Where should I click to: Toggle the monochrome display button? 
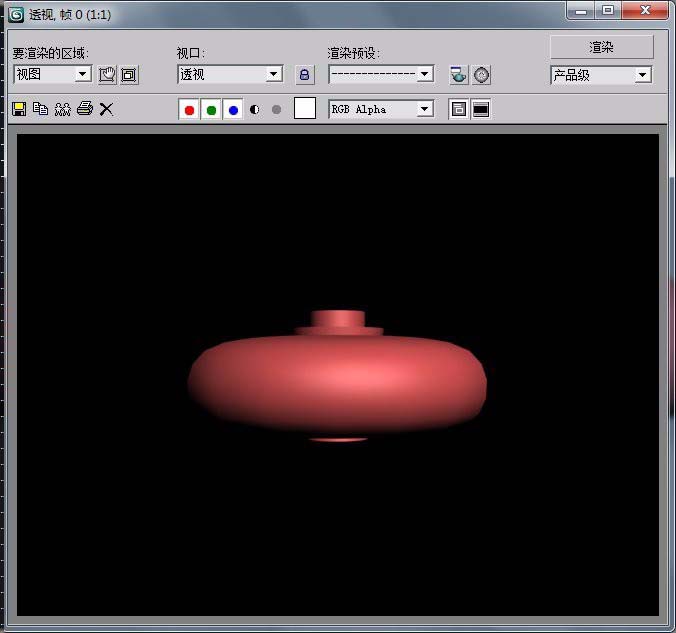point(276,110)
